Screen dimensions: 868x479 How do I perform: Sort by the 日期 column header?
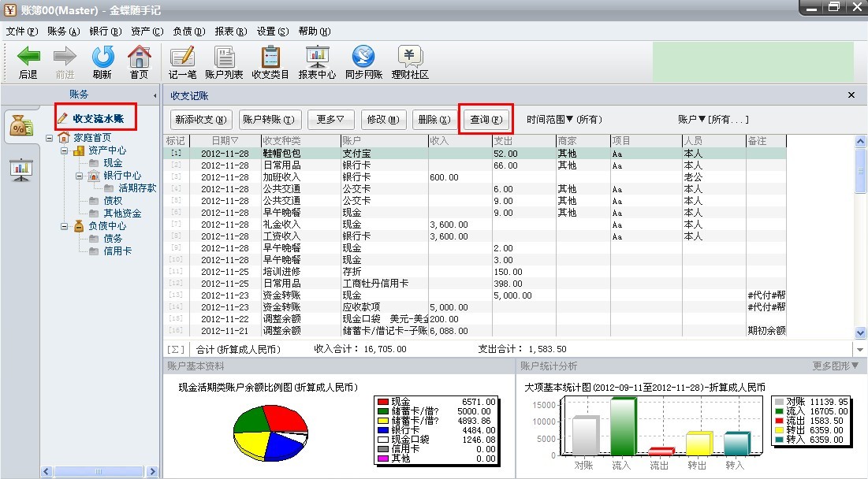click(225, 141)
